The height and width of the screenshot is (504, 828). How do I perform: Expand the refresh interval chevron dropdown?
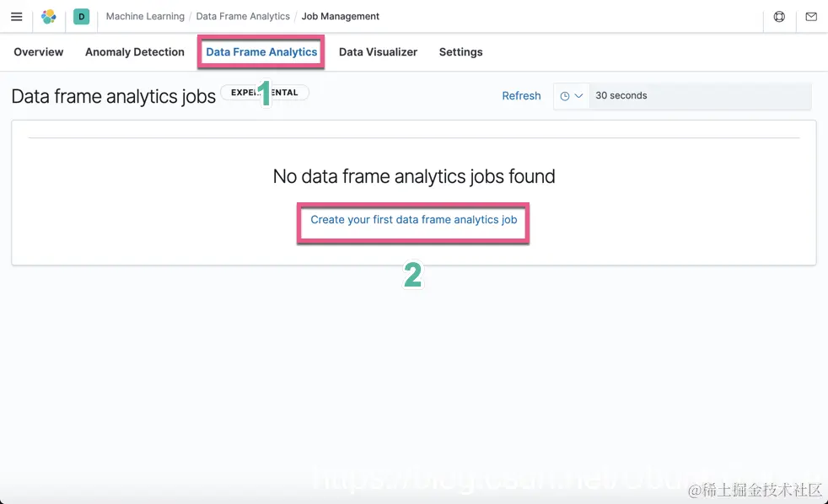pyautogui.click(x=579, y=96)
